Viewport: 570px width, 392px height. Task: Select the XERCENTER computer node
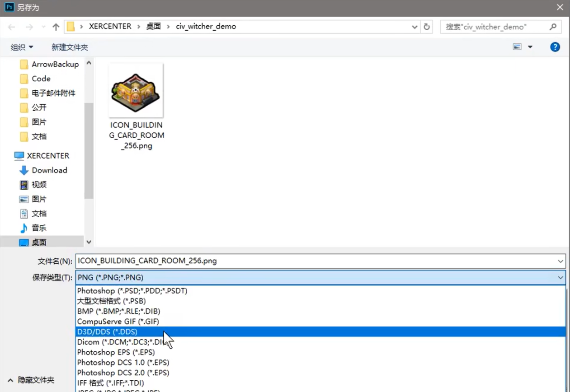click(x=48, y=156)
